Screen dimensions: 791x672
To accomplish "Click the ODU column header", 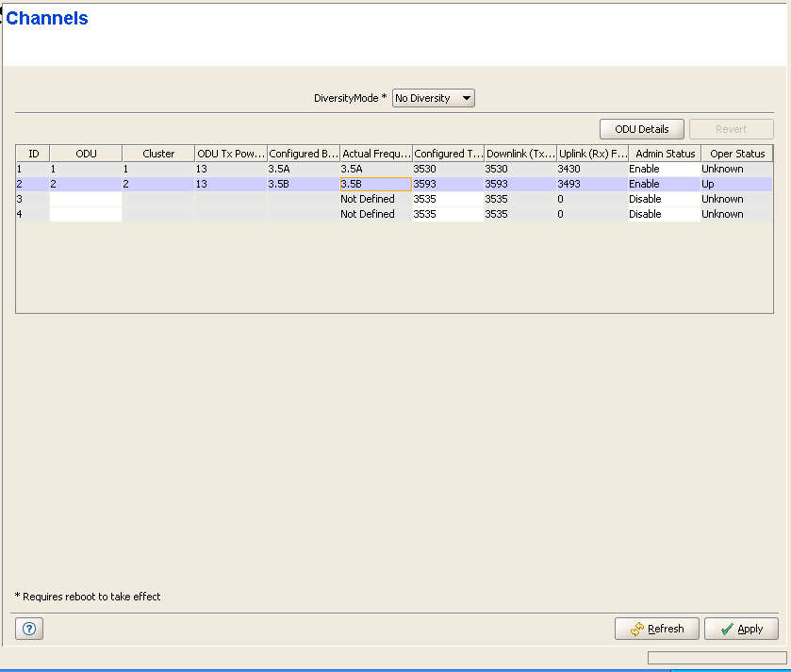I will [x=86, y=154].
